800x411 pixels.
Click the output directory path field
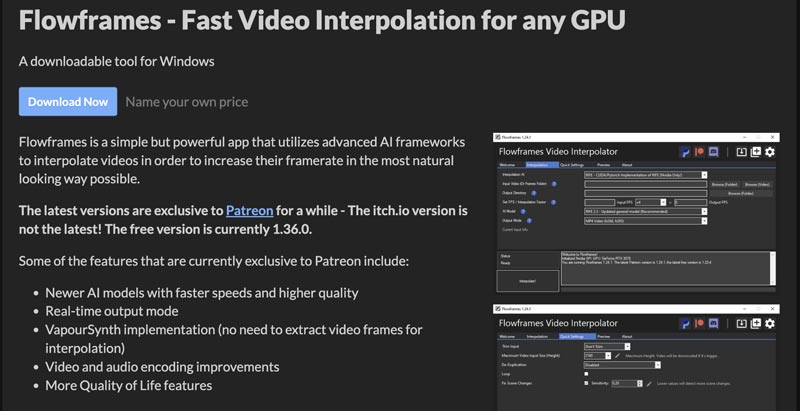pos(645,193)
